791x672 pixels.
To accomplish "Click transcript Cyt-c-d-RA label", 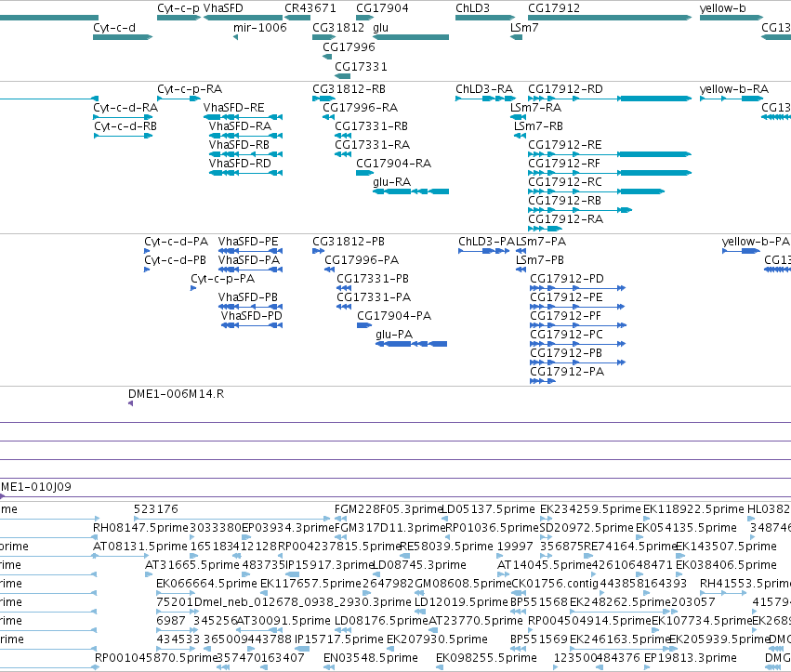I will 125,108.
